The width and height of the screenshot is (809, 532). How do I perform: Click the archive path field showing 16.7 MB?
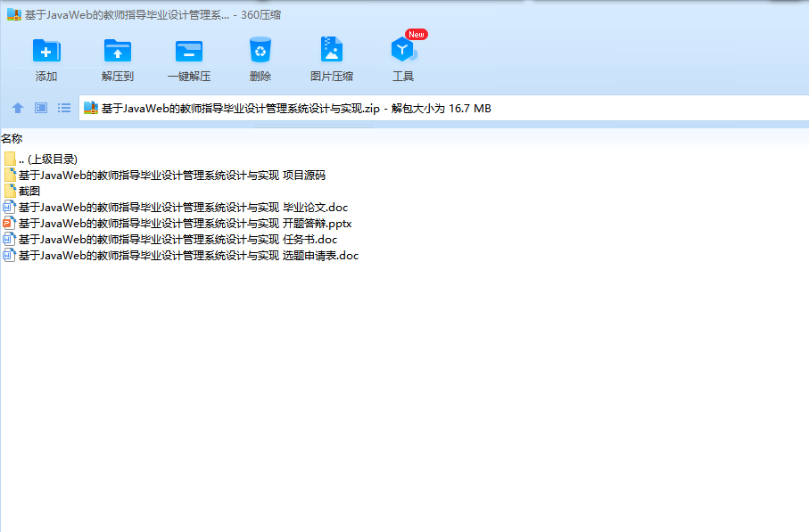click(x=443, y=108)
